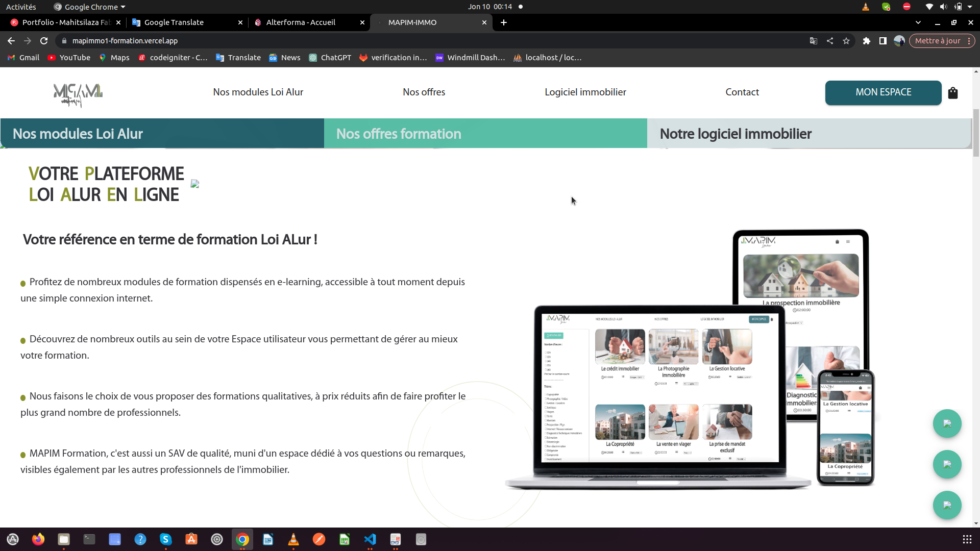Switch to the Alterforma - Accueil tab
This screenshot has width=980, height=551.
click(309, 22)
